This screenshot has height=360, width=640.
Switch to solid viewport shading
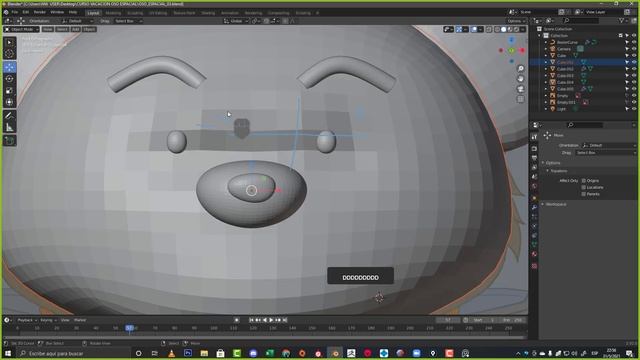pos(503,29)
